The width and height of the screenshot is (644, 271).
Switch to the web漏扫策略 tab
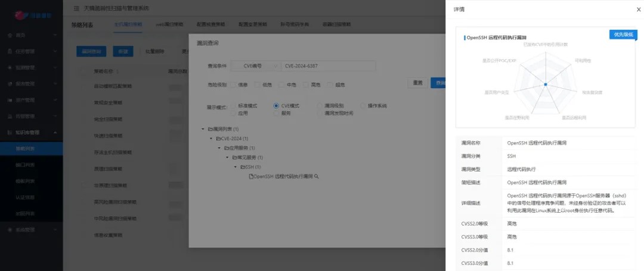click(169, 24)
